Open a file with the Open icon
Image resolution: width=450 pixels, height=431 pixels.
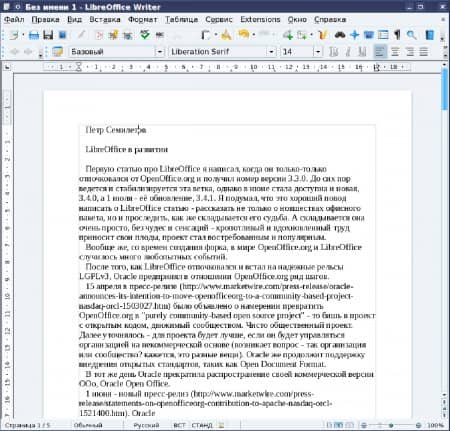point(34,35)
